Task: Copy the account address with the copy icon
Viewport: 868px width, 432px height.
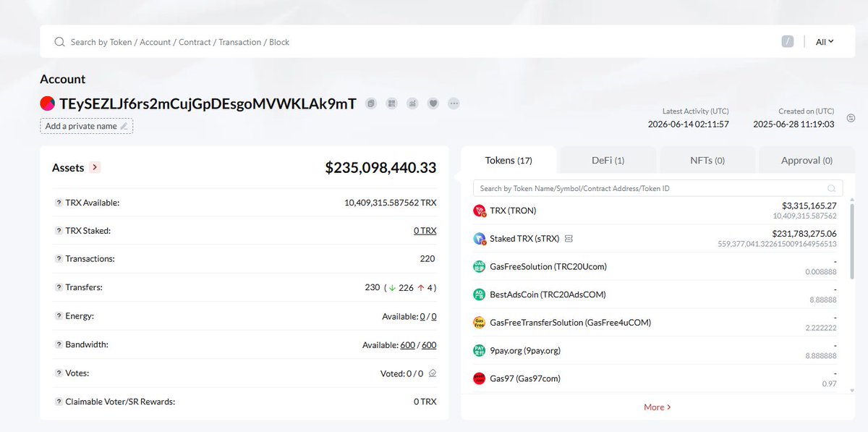Action: point(371,103)
